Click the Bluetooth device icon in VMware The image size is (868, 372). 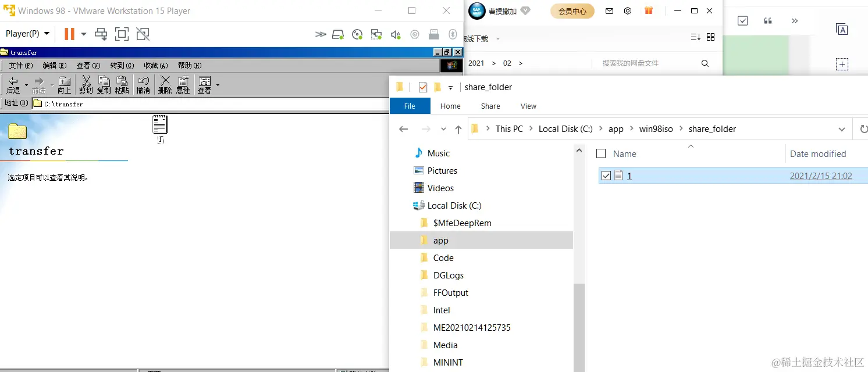pos(452,34)
